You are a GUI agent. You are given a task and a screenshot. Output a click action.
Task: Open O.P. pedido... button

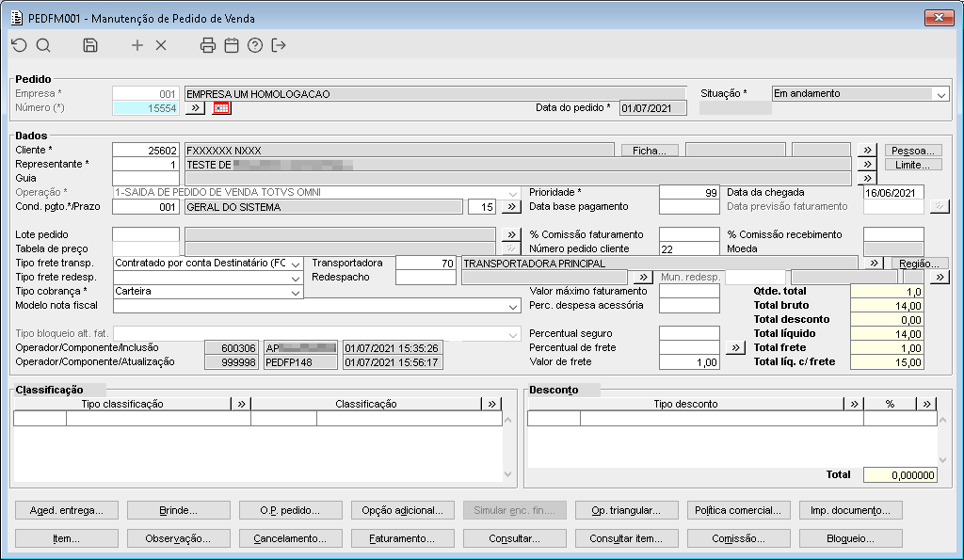point(290,510)
